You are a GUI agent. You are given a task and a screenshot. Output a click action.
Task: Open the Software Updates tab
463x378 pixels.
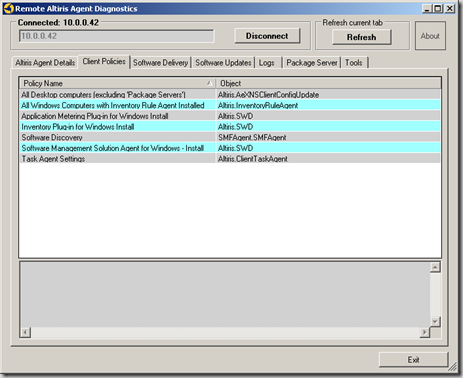(x=223, y=63)
